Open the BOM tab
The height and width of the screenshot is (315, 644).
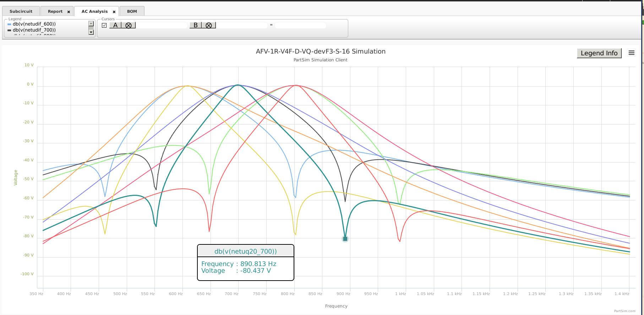(132, 11)
